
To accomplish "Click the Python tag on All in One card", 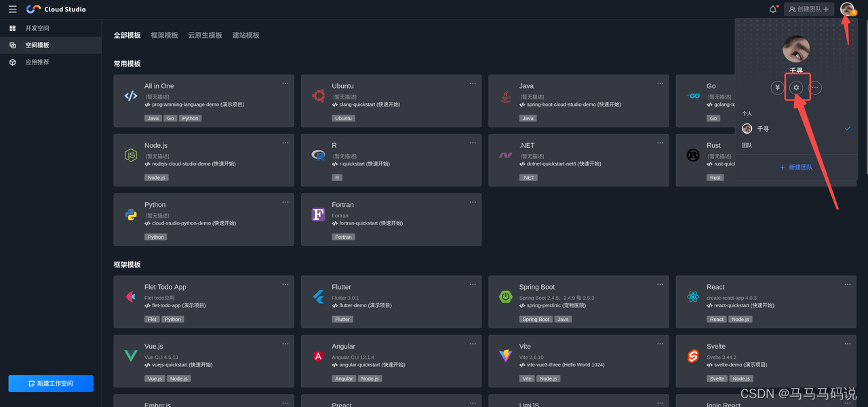I will tap(191, 118).
